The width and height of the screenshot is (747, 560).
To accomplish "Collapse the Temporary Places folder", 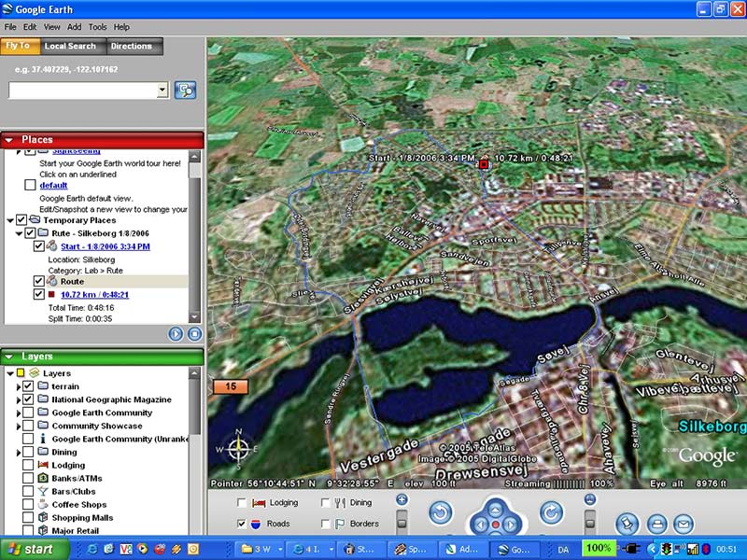I will tap(10, 220).
